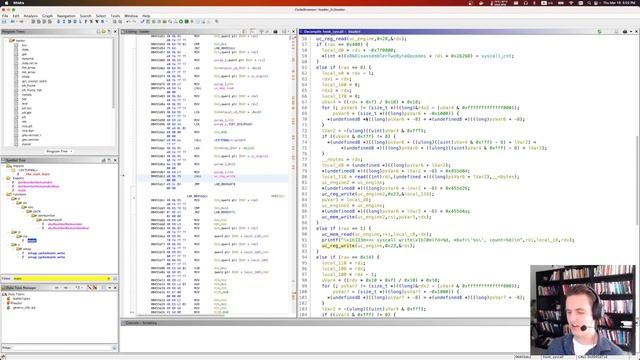This screenshot has height=360, width=640.
Task: Click the Wi-Fi icon in macOS menu bar
Action: [x=571, y=3]
